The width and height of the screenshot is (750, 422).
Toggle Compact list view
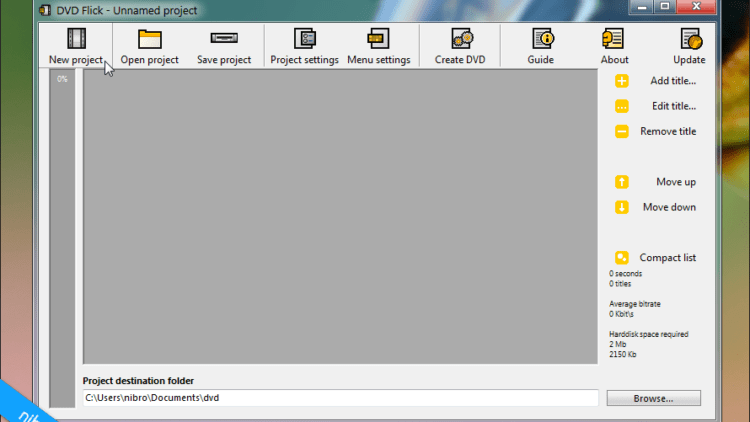pos(622,257)
